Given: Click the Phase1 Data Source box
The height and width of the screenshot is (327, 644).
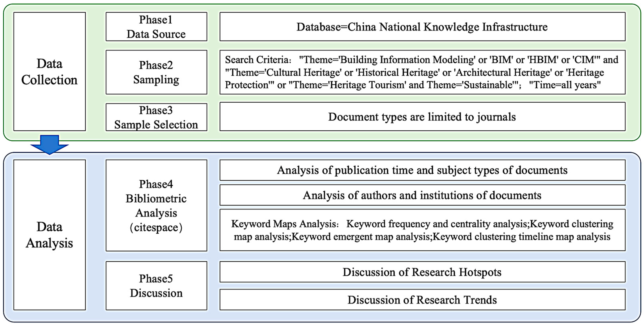Looking at the screenshot, I should (x=156, y=27).
